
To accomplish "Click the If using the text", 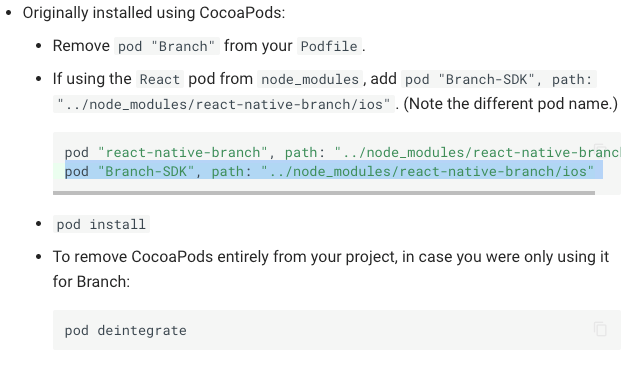I will click(x=92, y=79).
